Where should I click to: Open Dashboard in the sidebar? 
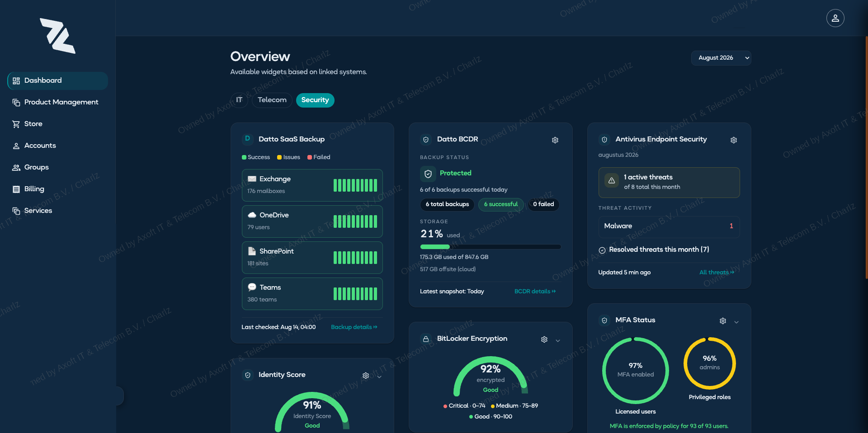[x=57, y=80]
